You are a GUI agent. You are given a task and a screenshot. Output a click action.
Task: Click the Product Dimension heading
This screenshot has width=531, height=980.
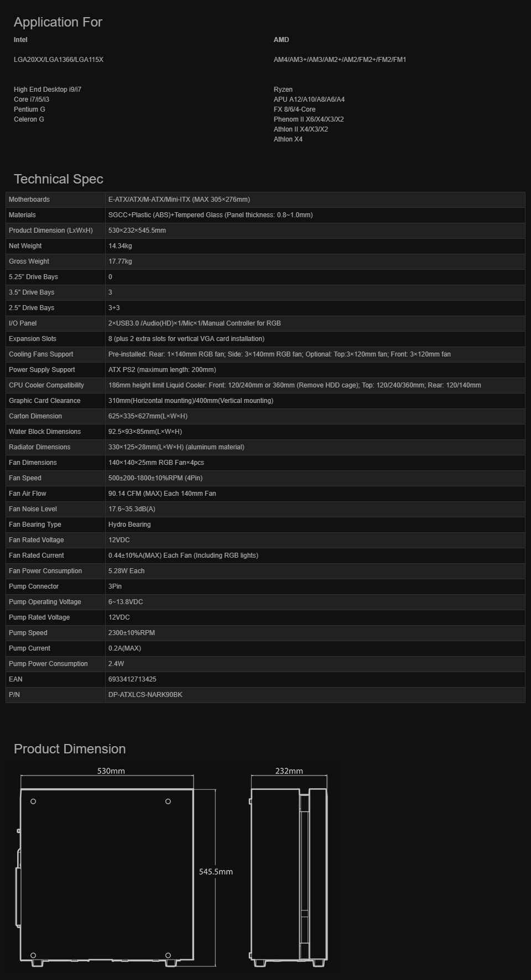coord(70,749)
